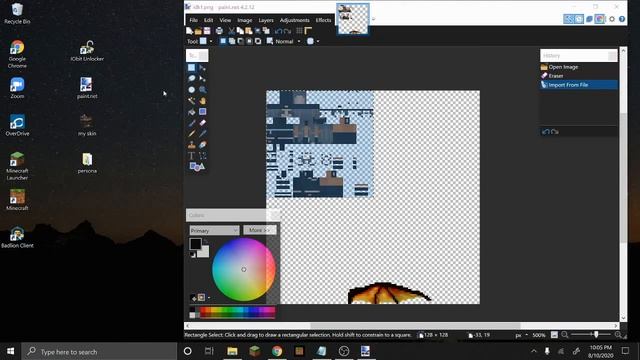This screenshot has width=640, height=360.
Task: Click the Undo arrow in toolbar
Action: (x=278, y=31)
